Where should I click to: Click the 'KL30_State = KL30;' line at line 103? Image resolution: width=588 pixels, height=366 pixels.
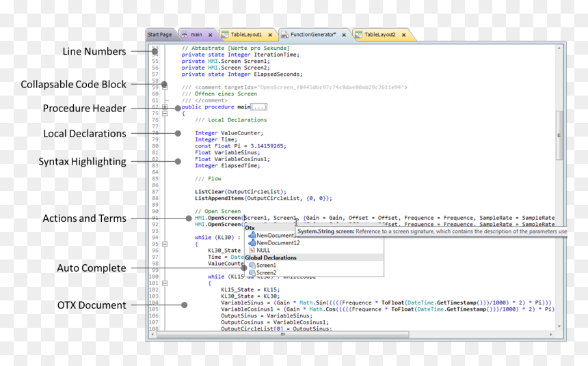coord(250,296)
